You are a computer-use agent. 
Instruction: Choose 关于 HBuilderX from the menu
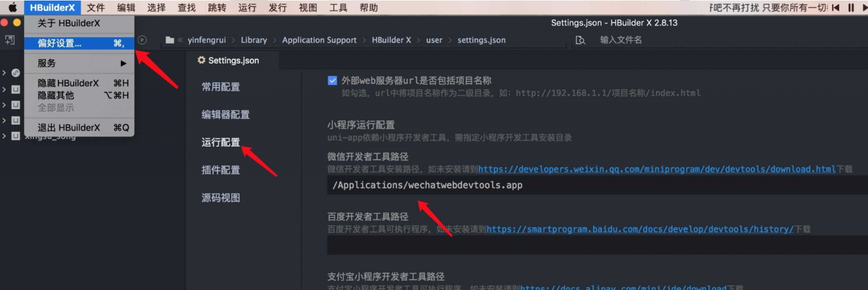point(79,23)
